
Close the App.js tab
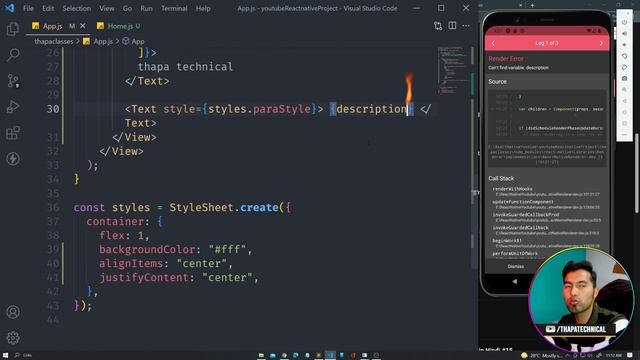coord(83,26)
